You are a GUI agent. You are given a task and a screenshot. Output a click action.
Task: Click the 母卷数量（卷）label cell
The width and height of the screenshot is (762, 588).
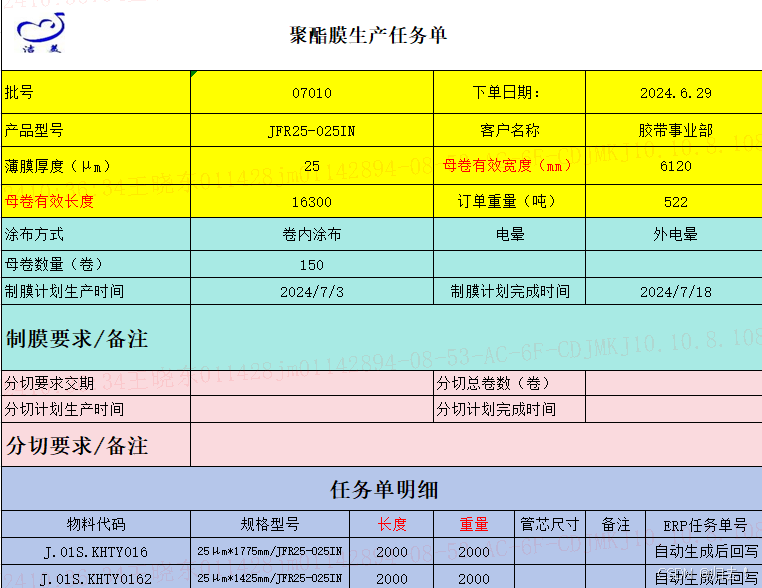(x=96, y=264)
